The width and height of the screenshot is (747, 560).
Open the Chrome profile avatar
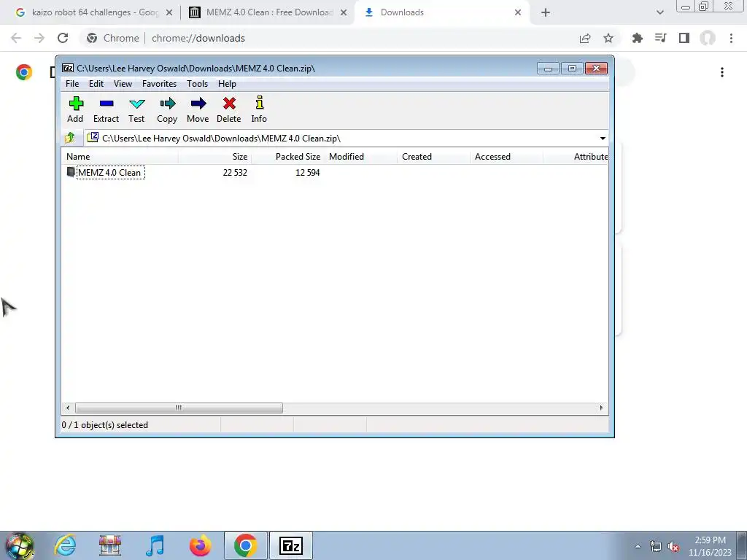(x=708, y=38)
